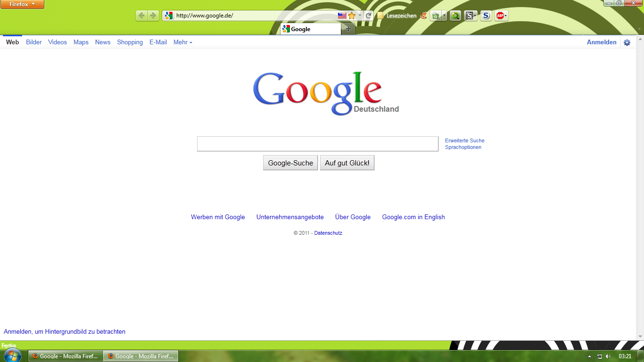
Task: Open the Lesezeichen bookmarks folder
Action: [x=397, y=16]
